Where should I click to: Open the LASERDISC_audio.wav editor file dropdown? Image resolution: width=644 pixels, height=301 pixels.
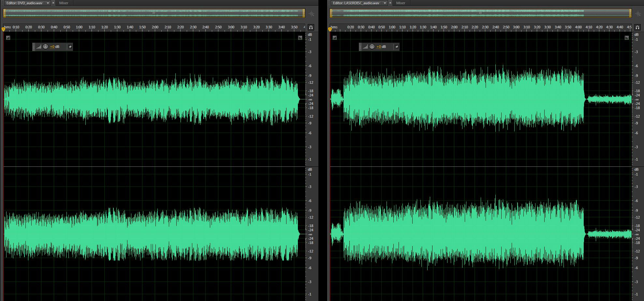pyautogui.click(x=385, y=3)
